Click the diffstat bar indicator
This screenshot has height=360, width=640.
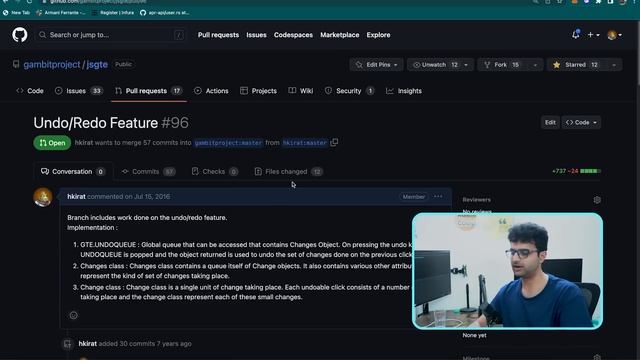[591, 171]
